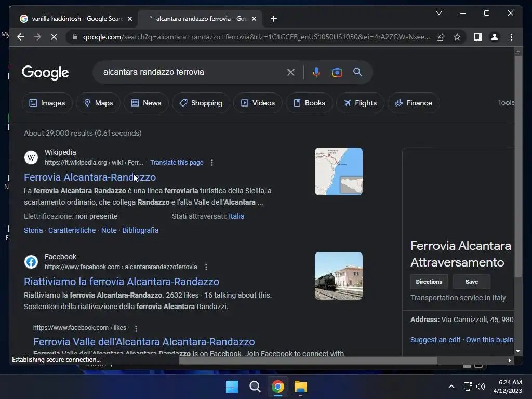Click the Facebook favicon
This screenshot has width=532, height=399.
point(31,262)
